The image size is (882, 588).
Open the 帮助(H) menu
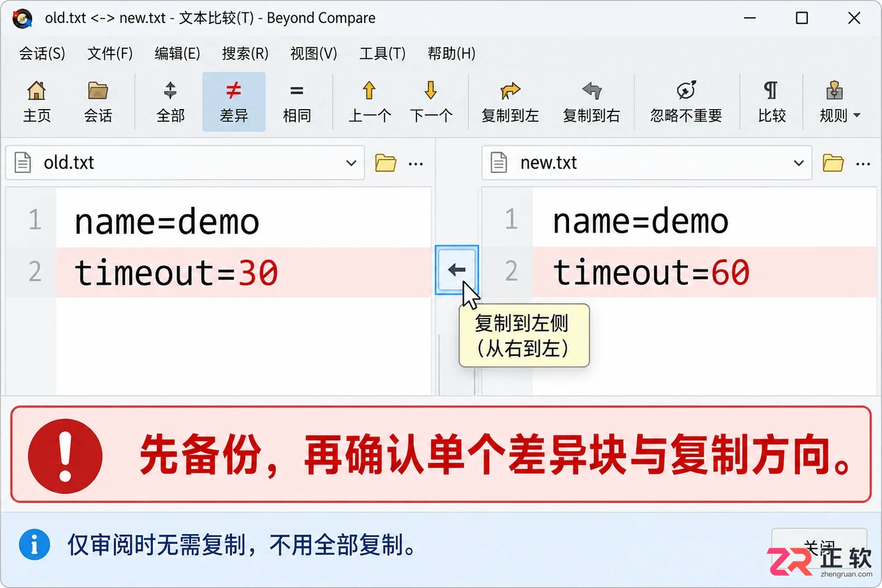point(451,53)
